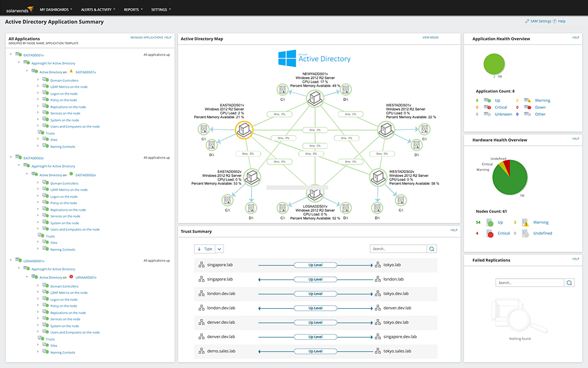Click the Up status icon in Application Health legend
The height and width of the screenshot is (368, 588).
488,100
